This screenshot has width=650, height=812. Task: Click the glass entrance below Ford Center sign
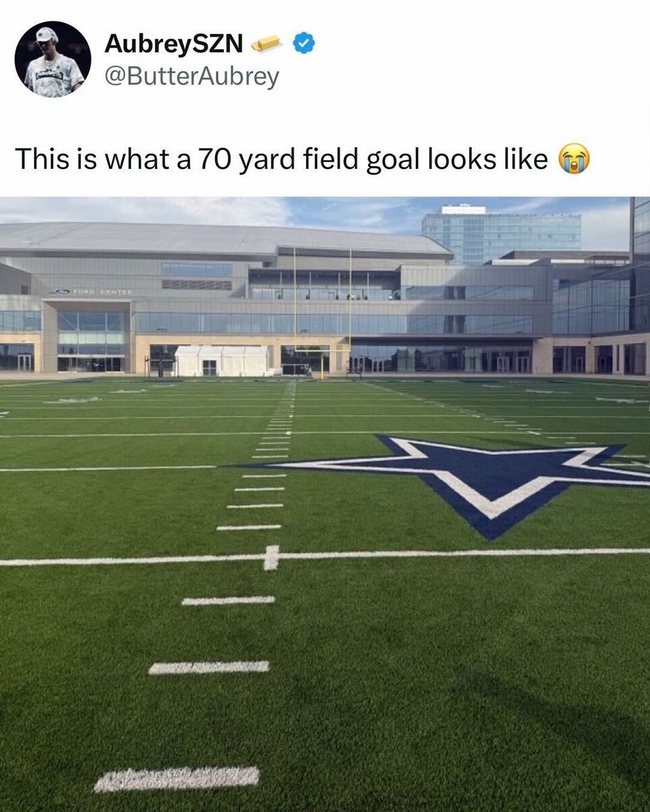(90, 341)
